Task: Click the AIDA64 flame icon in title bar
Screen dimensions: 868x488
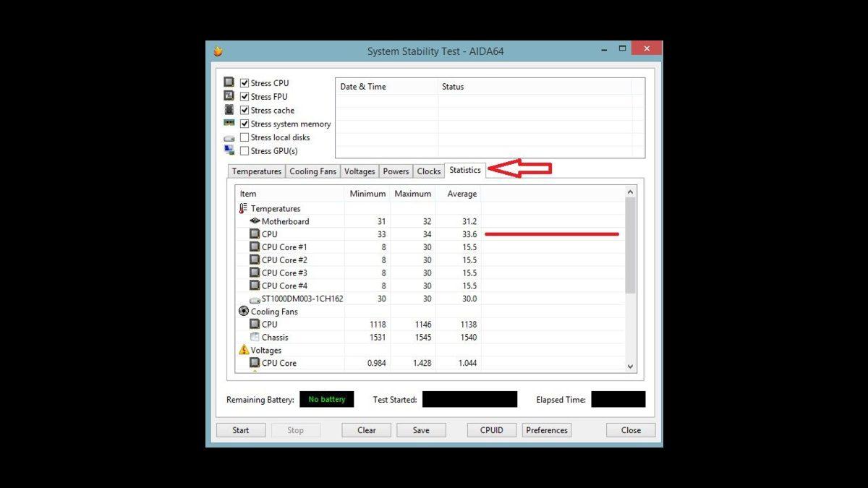Action: (218, 51)
